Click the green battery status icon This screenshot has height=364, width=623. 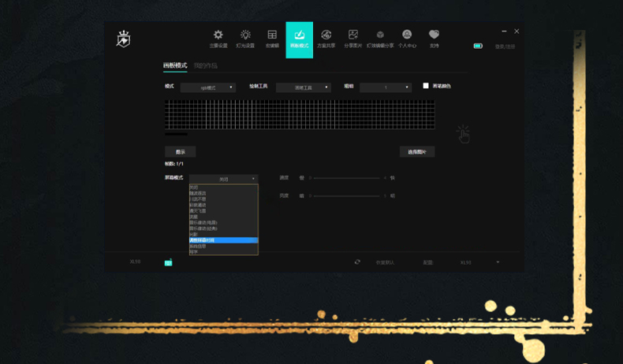[x=478, y=46]
